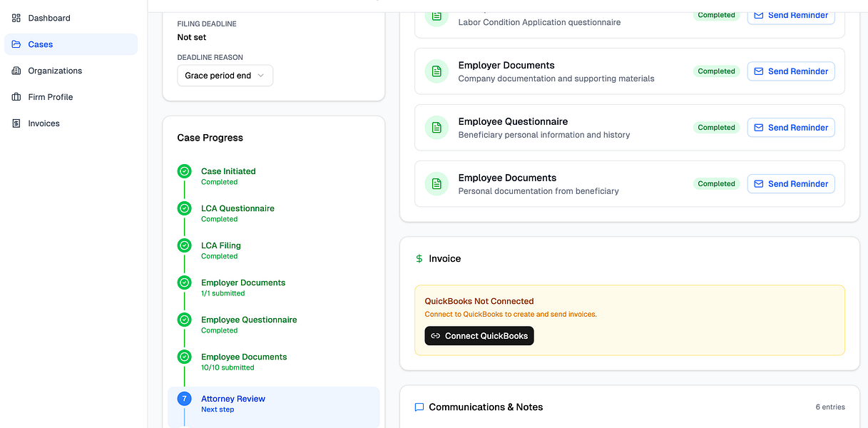Open the Employee Documents card title
The height and width of the screenshot is (428, 868).
pos(507,178)
